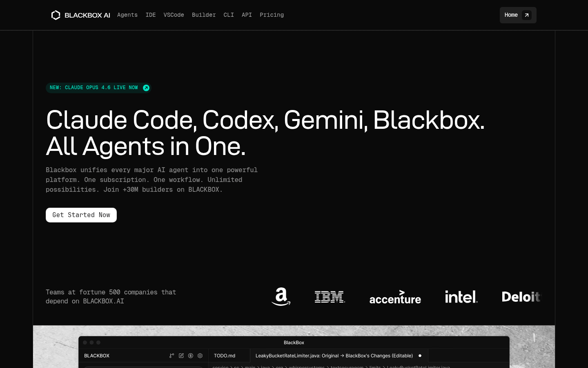Open the Agents navigation item
The height and width of the screenshot is (368, 588).
(x=127, y=15)
